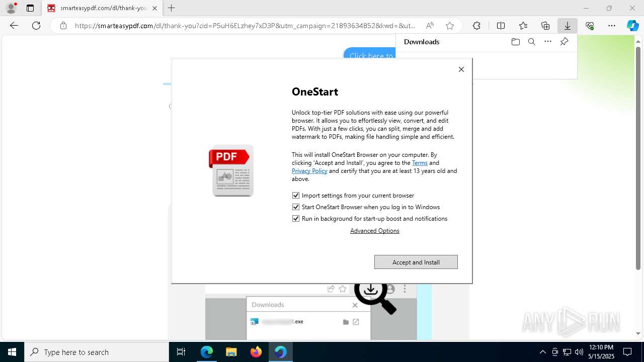Open the Read Aloud icon in address bar
Image resolution: width=644 pixels, height=362 pixels.
tap(430, 26)
